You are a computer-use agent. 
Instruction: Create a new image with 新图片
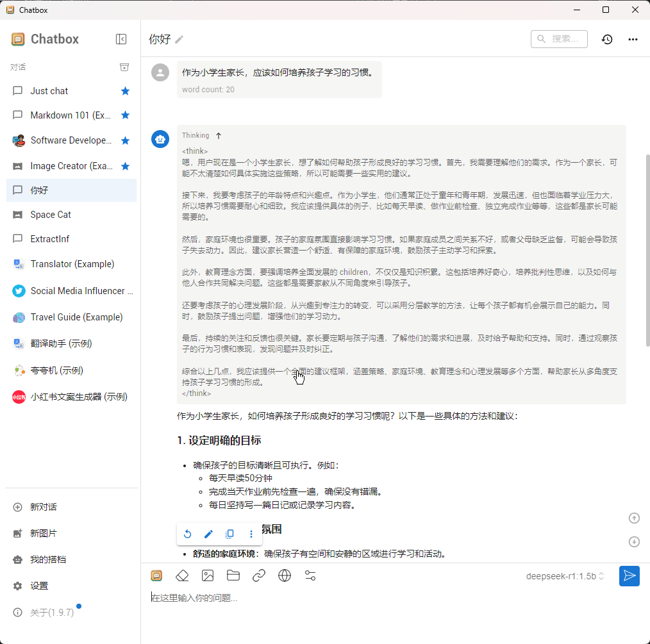[71, 533]
